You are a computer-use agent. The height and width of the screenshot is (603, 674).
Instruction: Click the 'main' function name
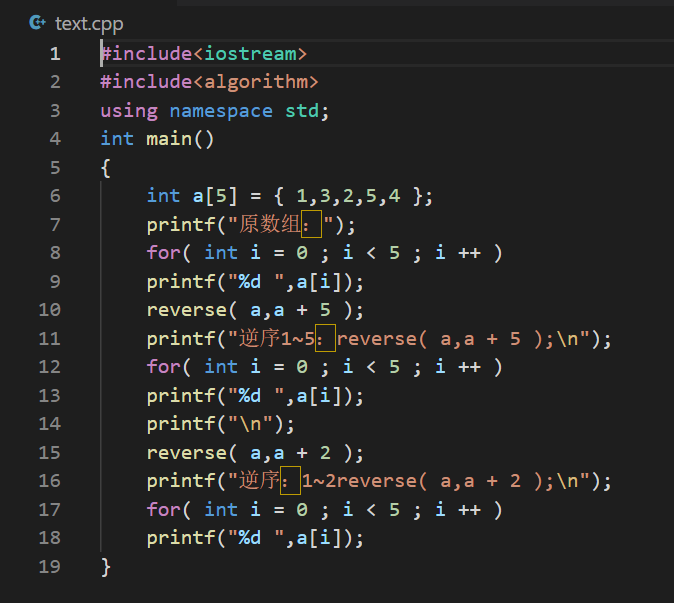click(x=169, y=139)
